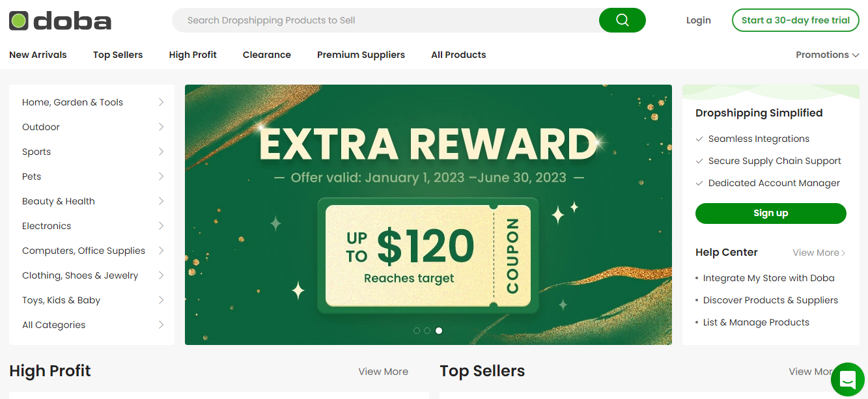Click the green search magnifier button
Image resolution: width=868 pixels, height=399 pixels.
[622, 20]
